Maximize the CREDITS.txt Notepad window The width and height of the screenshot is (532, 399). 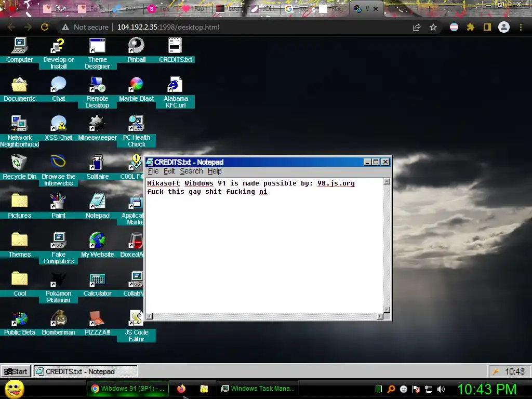coord(376,162)
